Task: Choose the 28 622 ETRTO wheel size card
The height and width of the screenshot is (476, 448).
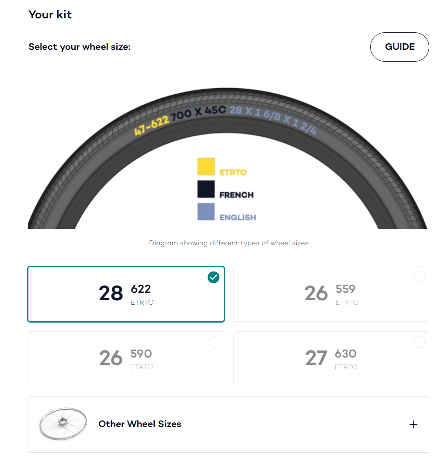Action: pos(126,294)
